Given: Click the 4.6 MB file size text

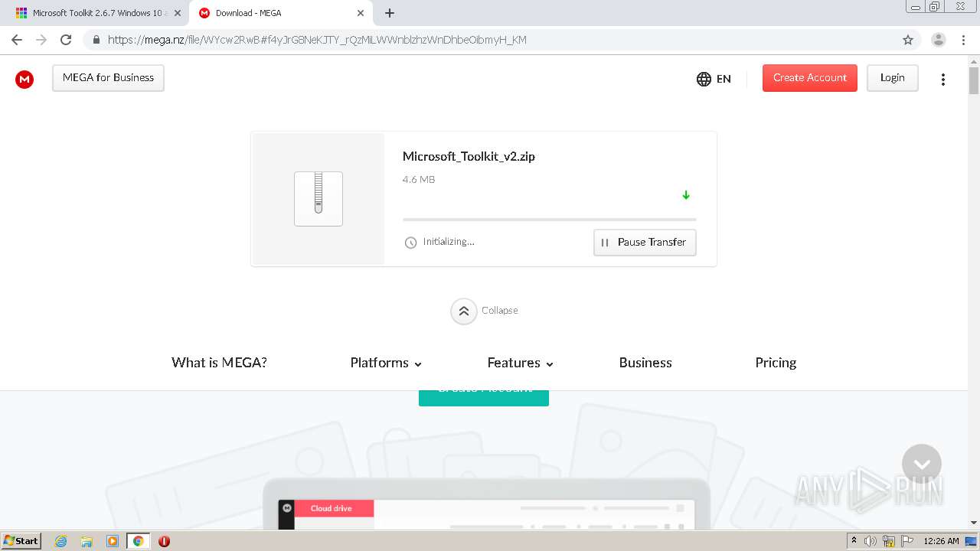Looking at the screenshot, I should coord(419,180).
